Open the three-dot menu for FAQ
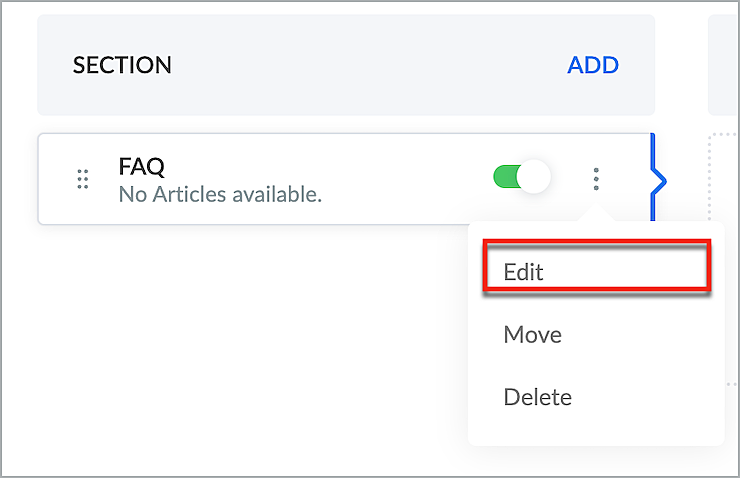 point(596,179)
